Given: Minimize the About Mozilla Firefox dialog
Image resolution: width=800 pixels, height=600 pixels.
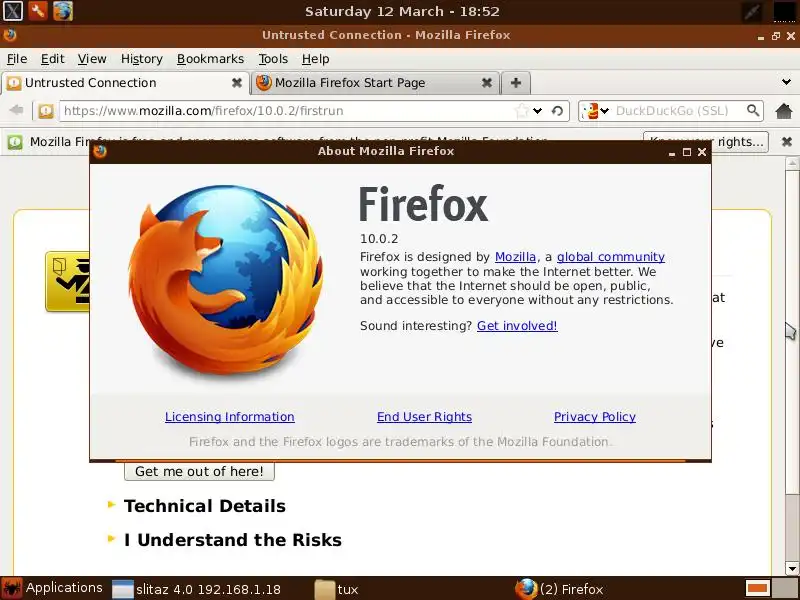Looking at the screenshot, I should point(671,153).
